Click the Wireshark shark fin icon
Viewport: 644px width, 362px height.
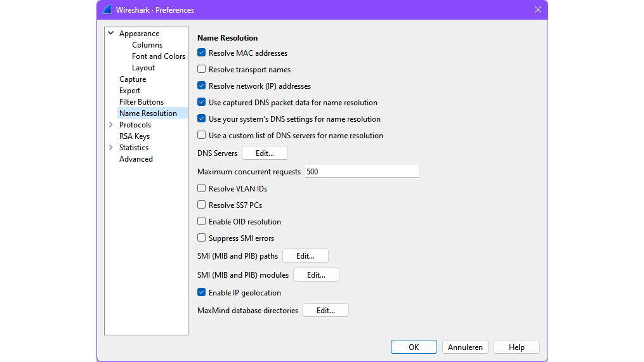(107, 10)
